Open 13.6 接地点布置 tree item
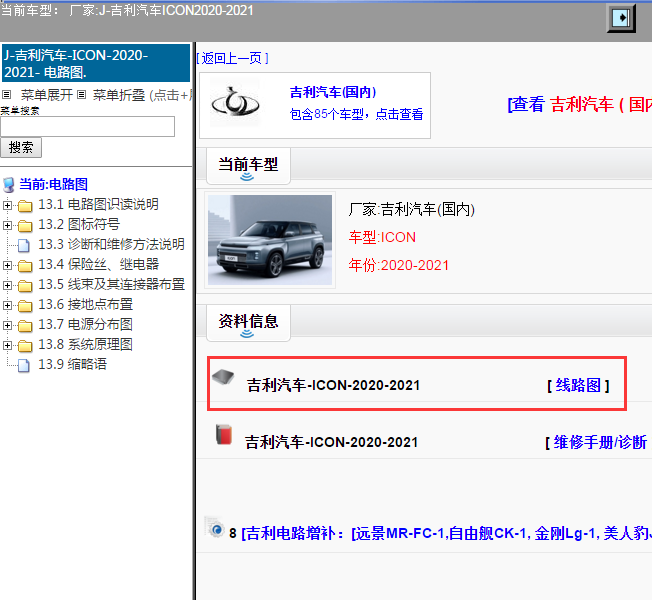 (86, 304)
